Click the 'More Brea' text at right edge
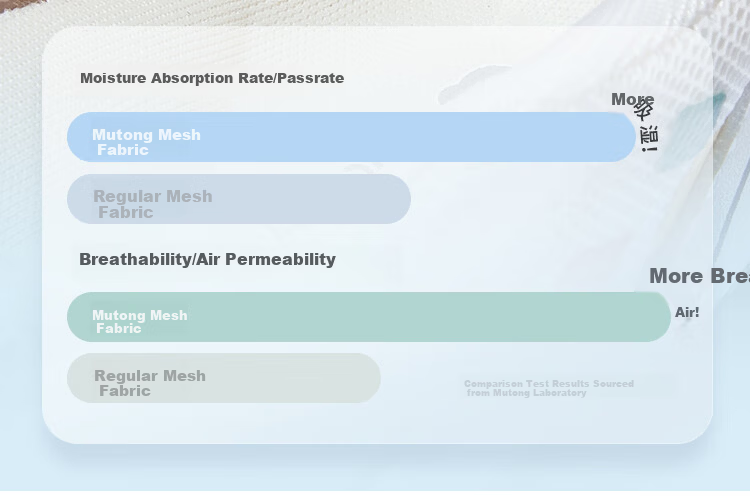 point(699,276)
